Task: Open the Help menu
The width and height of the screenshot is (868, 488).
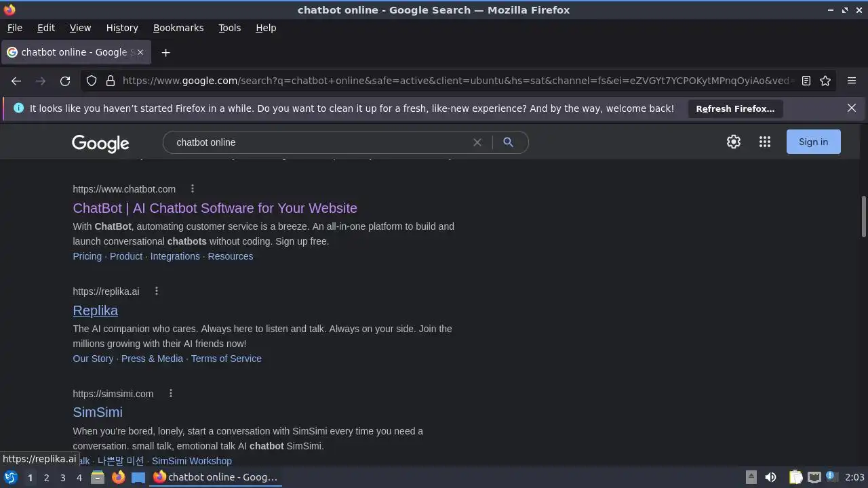Action: pos(266,28)
